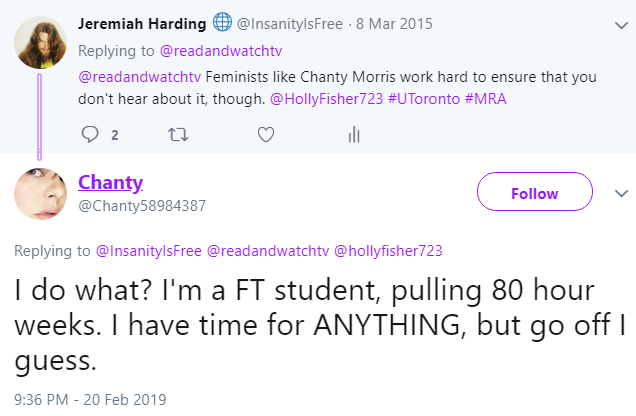View tweet activity bar chart icon
Screen dimensions: 636x416
[354, 135]
